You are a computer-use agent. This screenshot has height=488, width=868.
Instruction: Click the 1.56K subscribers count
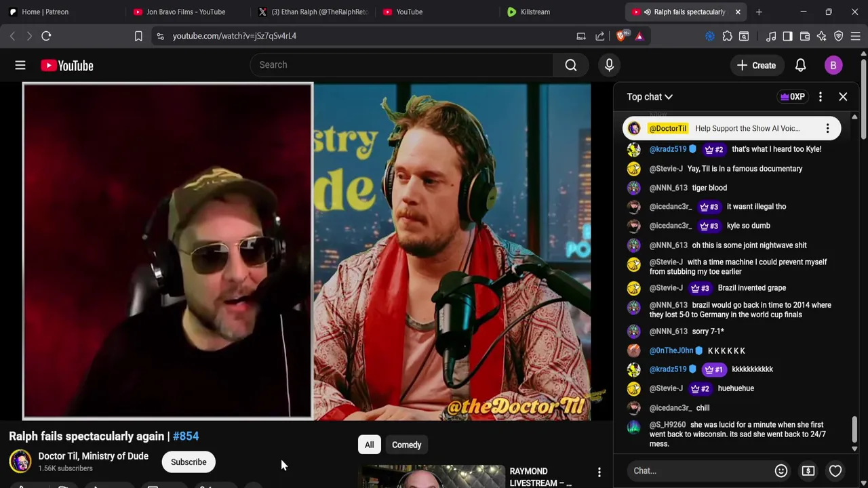(x=65, y=468)
